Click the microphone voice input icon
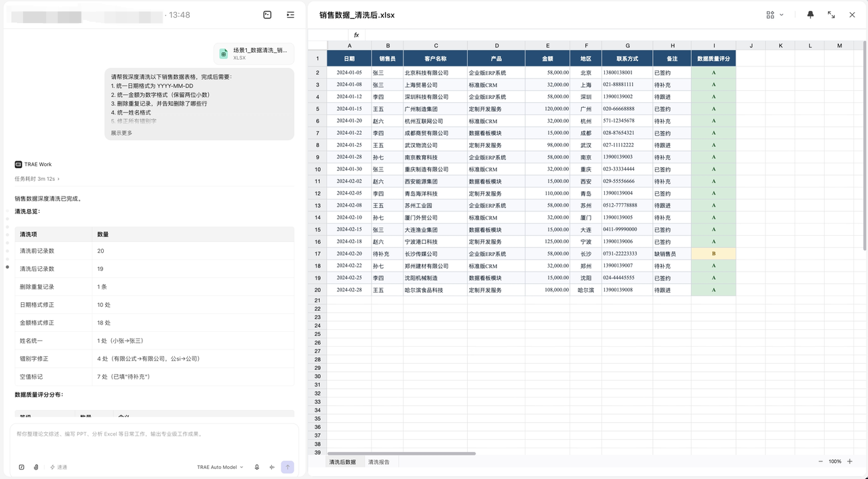Viewport: 868px width, 479px height. click(x=257, y=467)
